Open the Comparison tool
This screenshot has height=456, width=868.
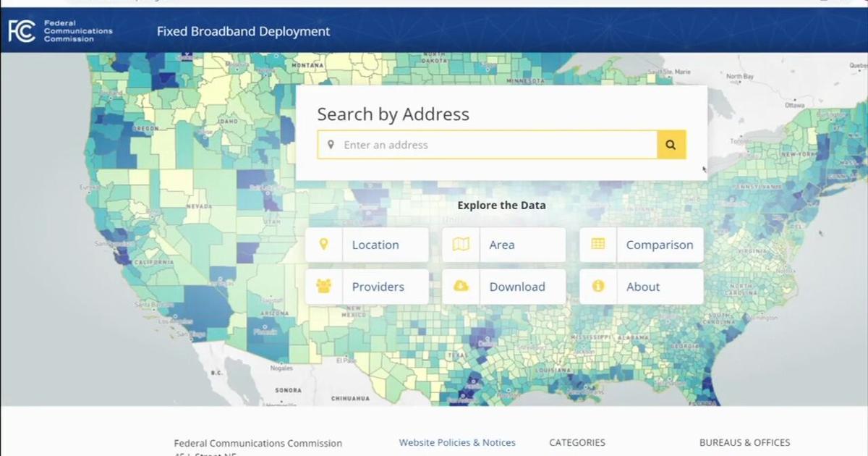pyautogui.click(x=660, y=245)
